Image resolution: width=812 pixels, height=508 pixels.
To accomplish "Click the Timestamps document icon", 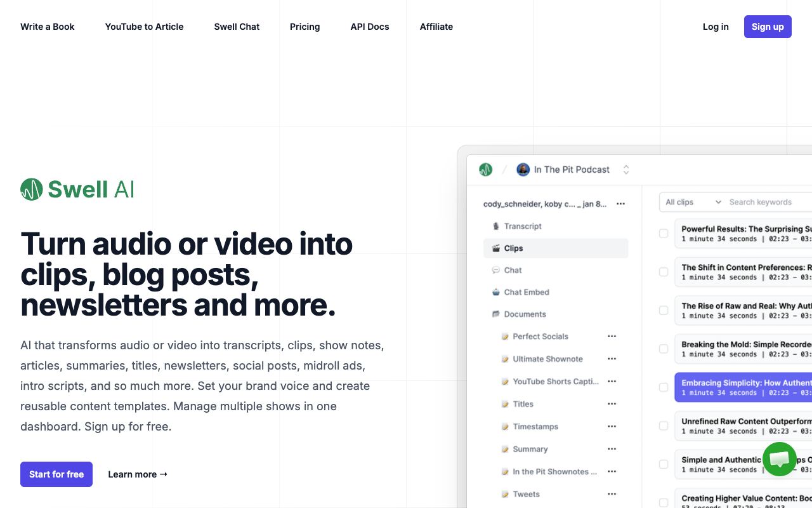I will (505, 427).
